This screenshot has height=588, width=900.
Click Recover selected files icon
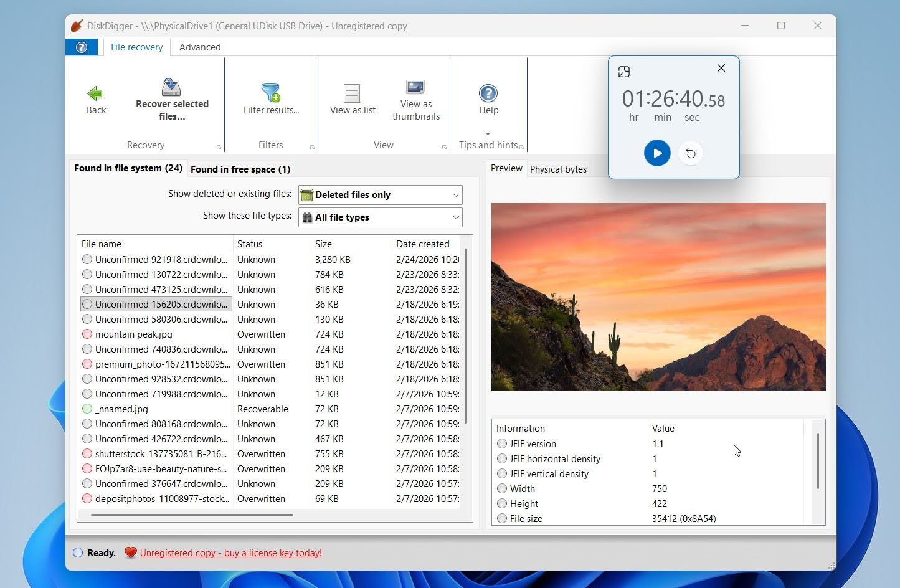[171, 87]
